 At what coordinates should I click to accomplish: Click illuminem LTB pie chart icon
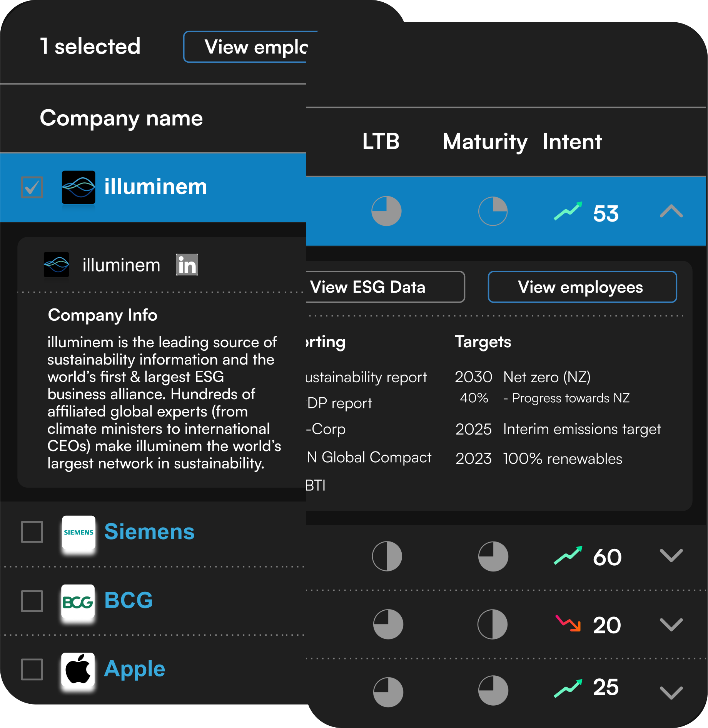[x=386, y=211]
